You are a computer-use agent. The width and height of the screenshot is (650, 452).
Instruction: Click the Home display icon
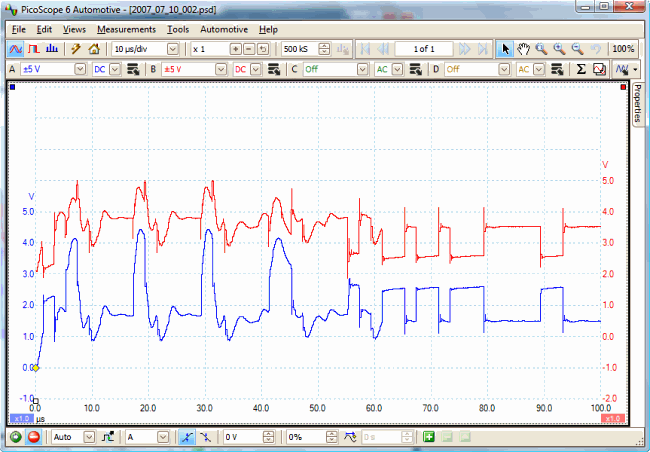pyautogui.click(x=94, y=49)
